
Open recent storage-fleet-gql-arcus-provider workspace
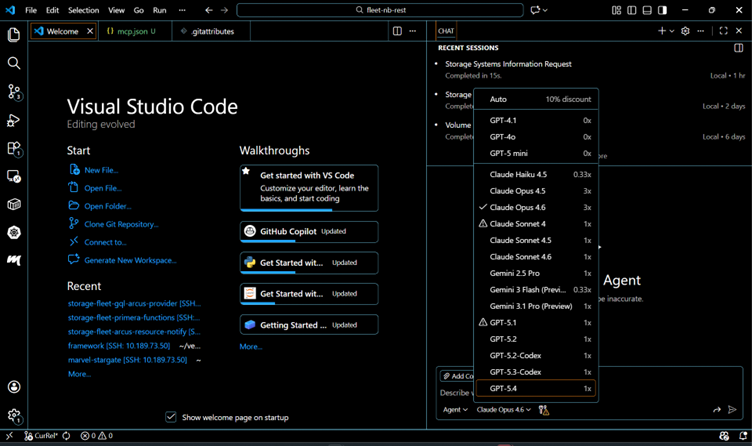[x=134, y=304]
